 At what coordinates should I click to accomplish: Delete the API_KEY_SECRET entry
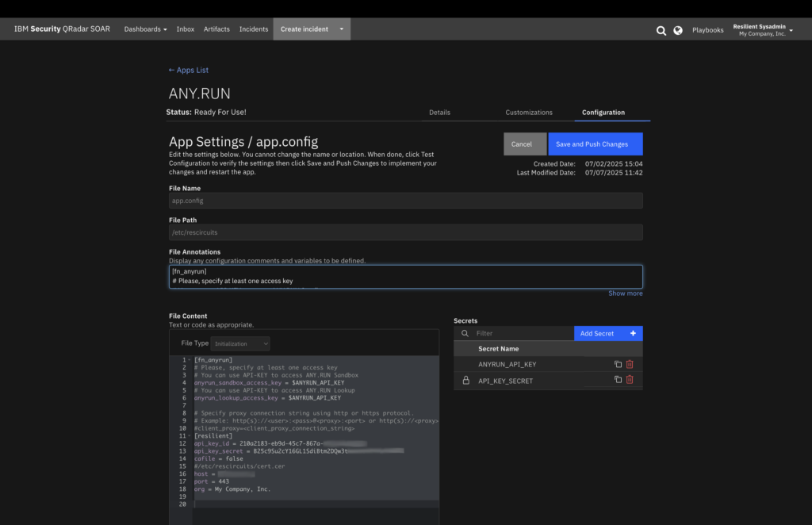point(630,380)
